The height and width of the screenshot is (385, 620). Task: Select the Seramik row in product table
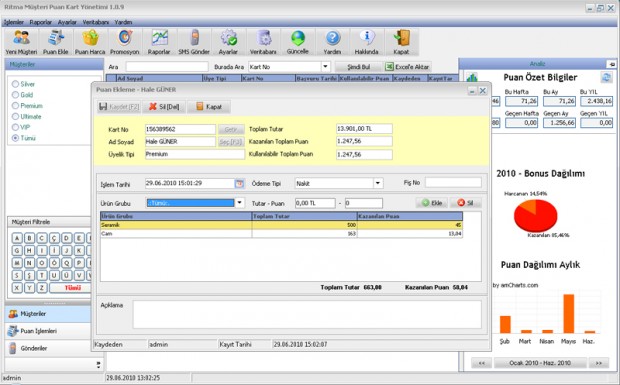[282, 225]
